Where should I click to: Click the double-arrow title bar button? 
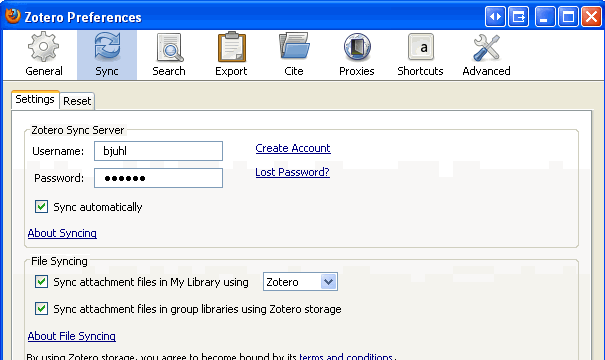point(495,17)
